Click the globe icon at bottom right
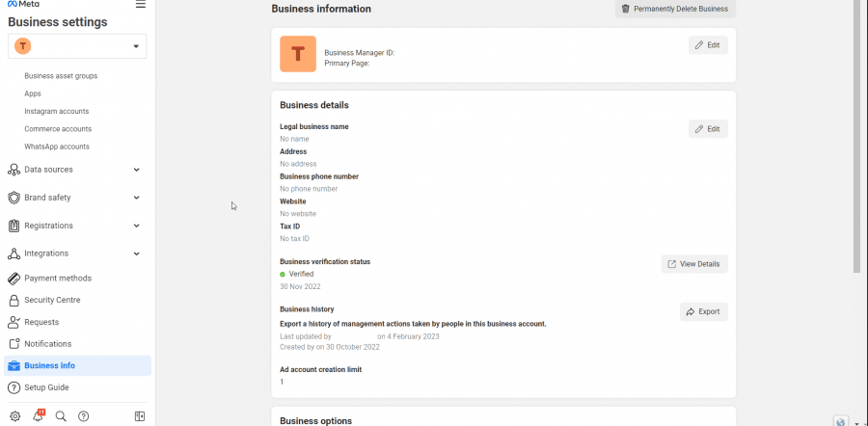This screenshot has width=868, height=426. pyautogui.click(x=841, y=422)
